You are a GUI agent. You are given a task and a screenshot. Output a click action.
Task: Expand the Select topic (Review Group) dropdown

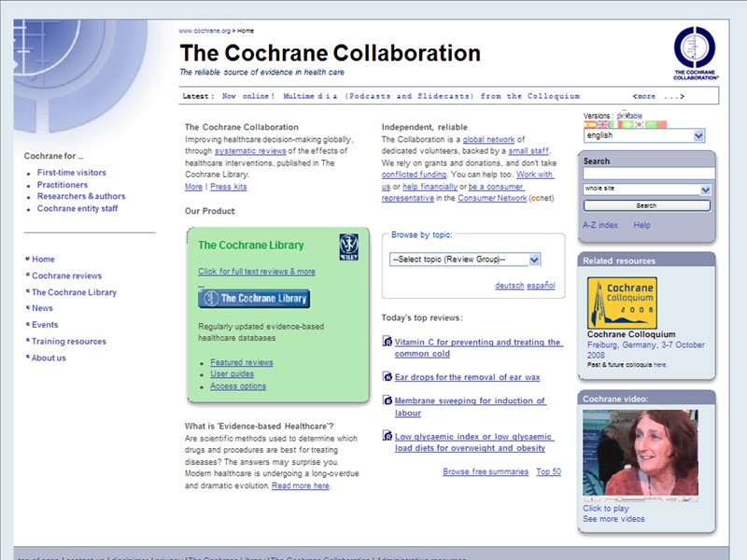click(x=465, y=259)
